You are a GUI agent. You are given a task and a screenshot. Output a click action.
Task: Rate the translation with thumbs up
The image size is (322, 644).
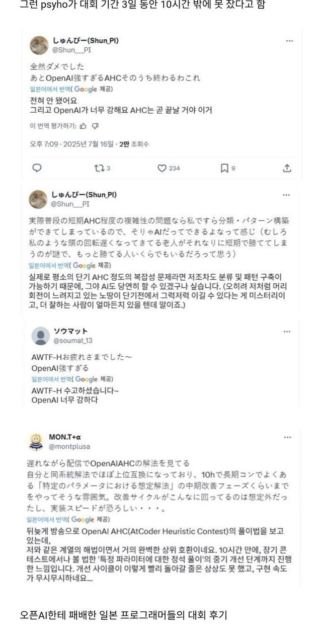[x=83, y=126]
